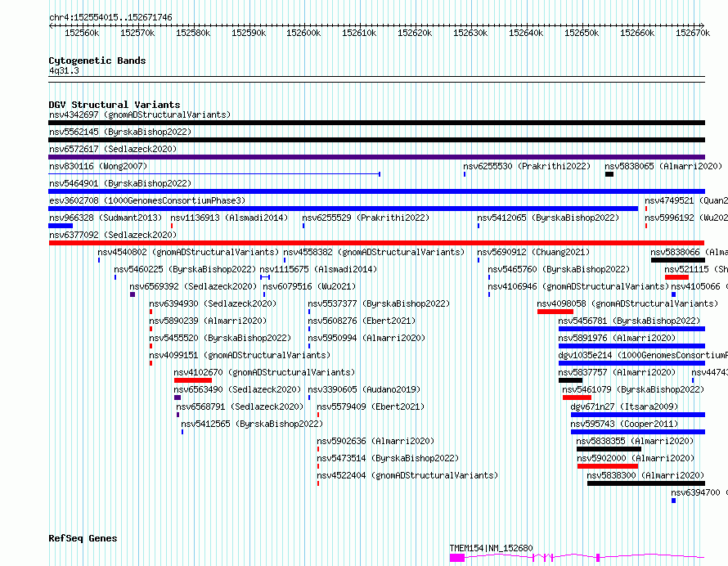Select nsv5579409 (Ebert2021) variant
This screenshot has width=728, height=566.
tap(371, 407)
